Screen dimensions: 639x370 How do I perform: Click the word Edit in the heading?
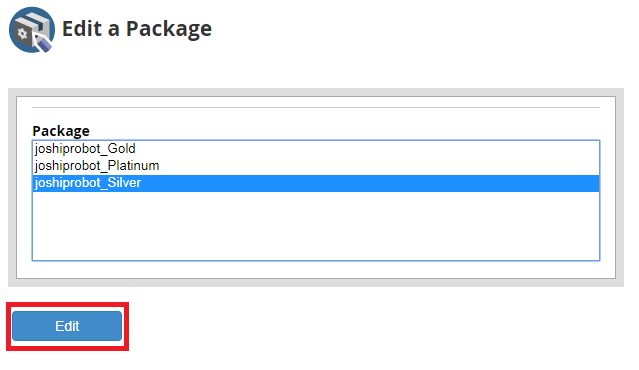(x=82, y=29)
